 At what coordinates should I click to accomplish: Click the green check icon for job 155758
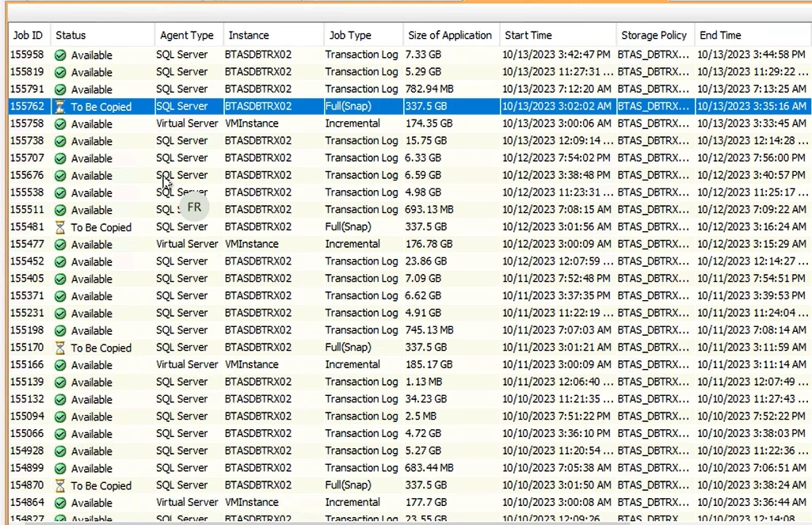(x=60, y=124)
